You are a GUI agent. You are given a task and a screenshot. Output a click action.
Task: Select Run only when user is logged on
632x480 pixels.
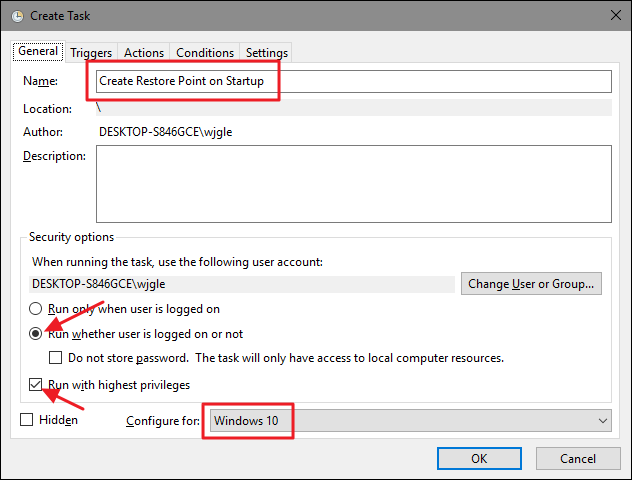(x=37, y=310)
